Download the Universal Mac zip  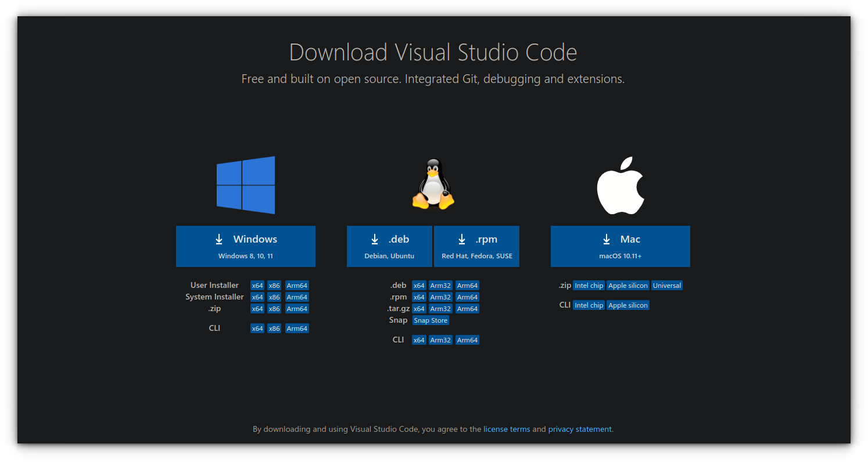666,285
